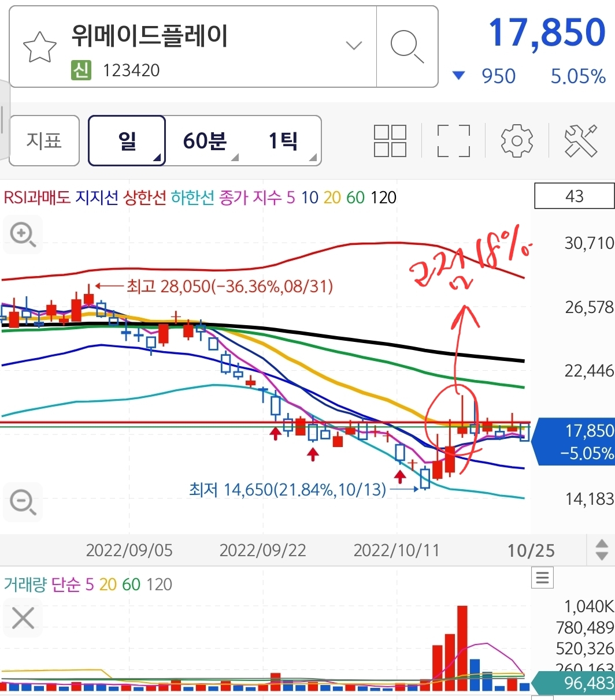
Task: Click the 2022/10/11 date label
Action: pos(397,550)
